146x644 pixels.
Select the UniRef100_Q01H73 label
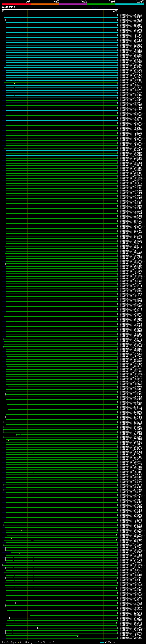(x=131, y=82)
